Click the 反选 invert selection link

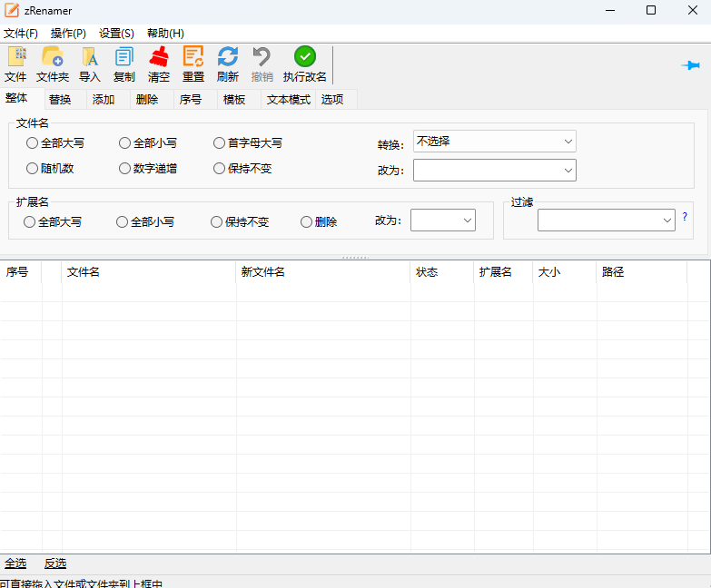(55, 563)
